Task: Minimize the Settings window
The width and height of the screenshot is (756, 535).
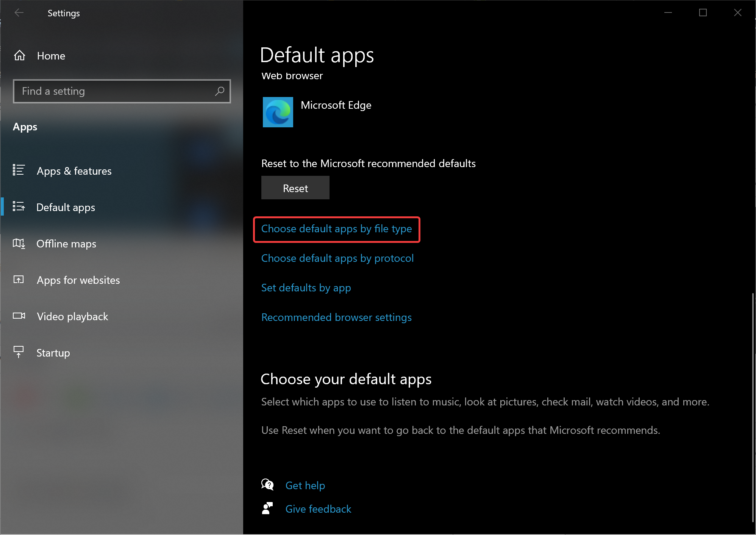Action: tap(668, 13)
